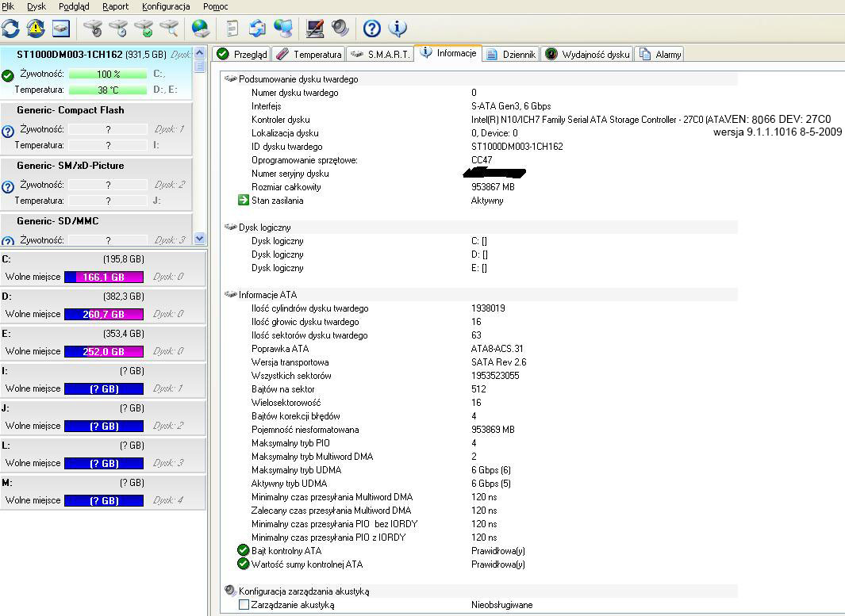The height and width of the screenshot is (616, 845).
Task: Click the green arrow Stan zasilania icon
Action: pyautogui.click(x=243, y=201)
